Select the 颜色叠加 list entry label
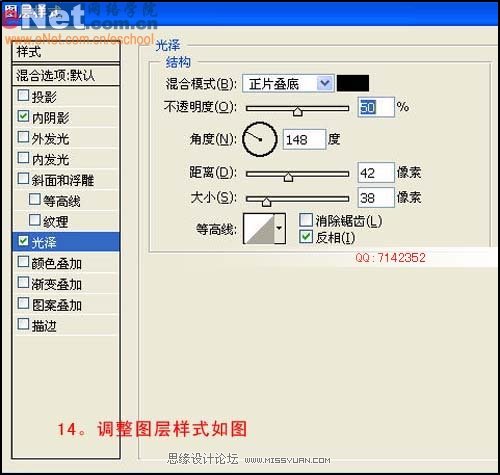 point(57,264)
